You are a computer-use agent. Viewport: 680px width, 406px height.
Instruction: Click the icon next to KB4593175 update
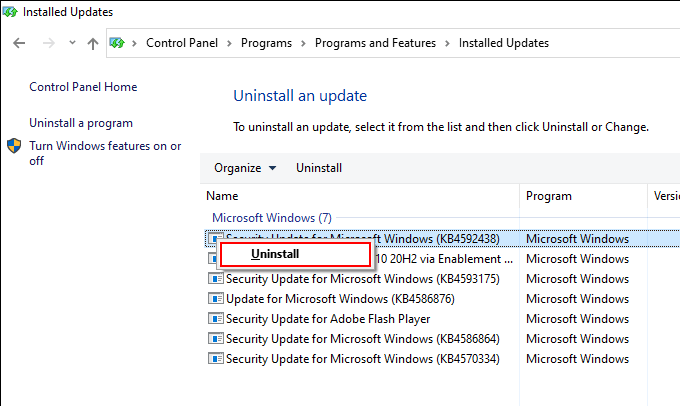[215, 279]
